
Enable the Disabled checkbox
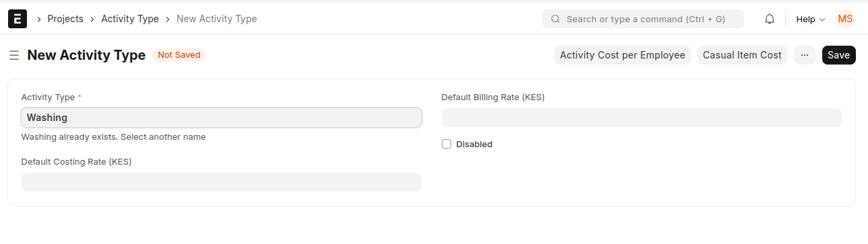click(446, 144)
